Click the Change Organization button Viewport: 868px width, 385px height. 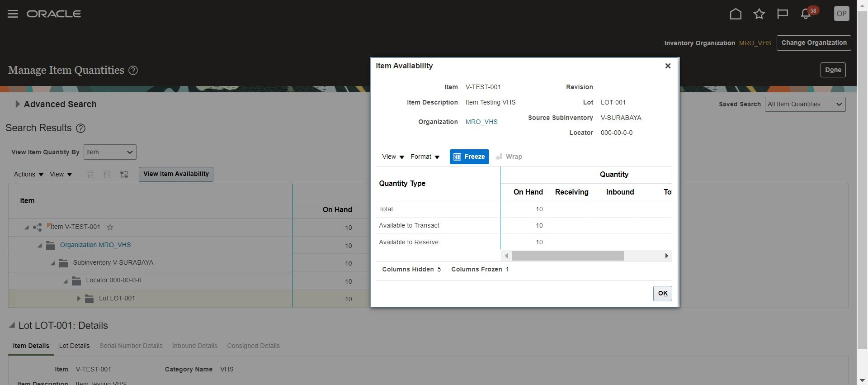pyautogui.click(x=814, y=43)
